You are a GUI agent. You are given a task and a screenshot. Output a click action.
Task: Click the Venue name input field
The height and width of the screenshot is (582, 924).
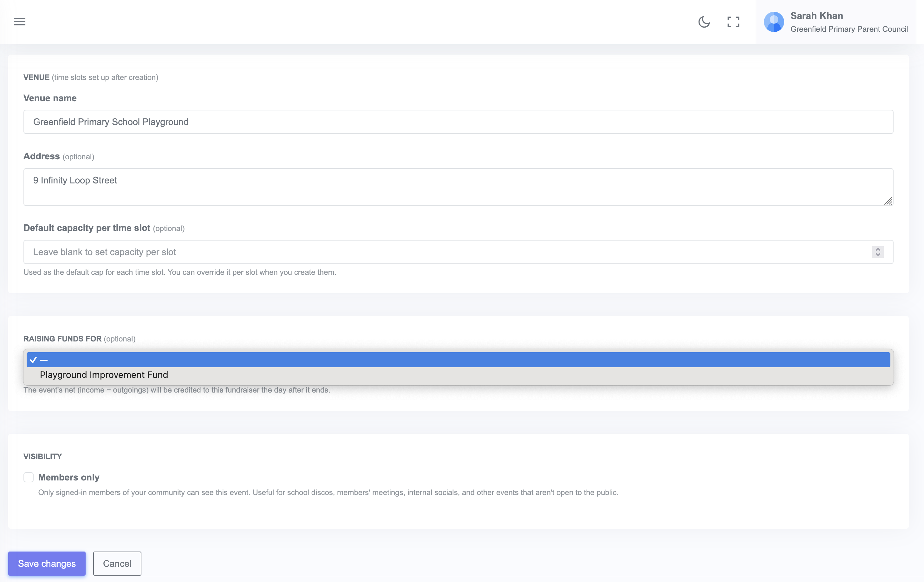coord(458,122)
